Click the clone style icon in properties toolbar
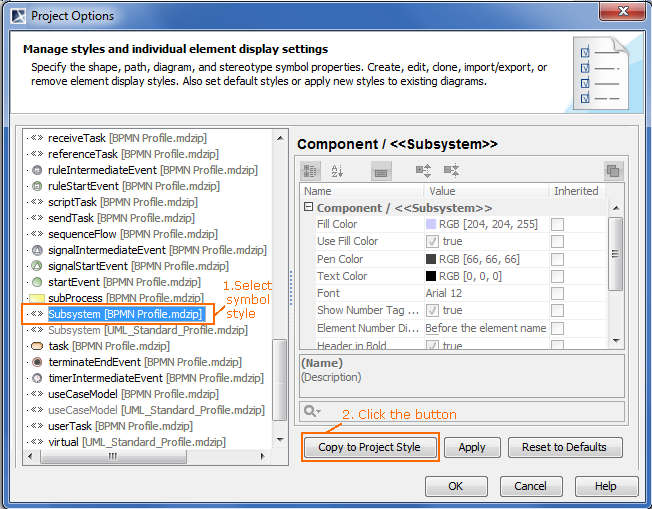 click(x=613, y=170)
